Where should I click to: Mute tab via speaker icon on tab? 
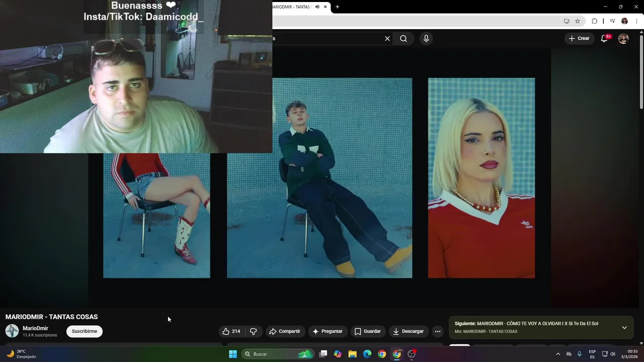click(x=317, y=7)
